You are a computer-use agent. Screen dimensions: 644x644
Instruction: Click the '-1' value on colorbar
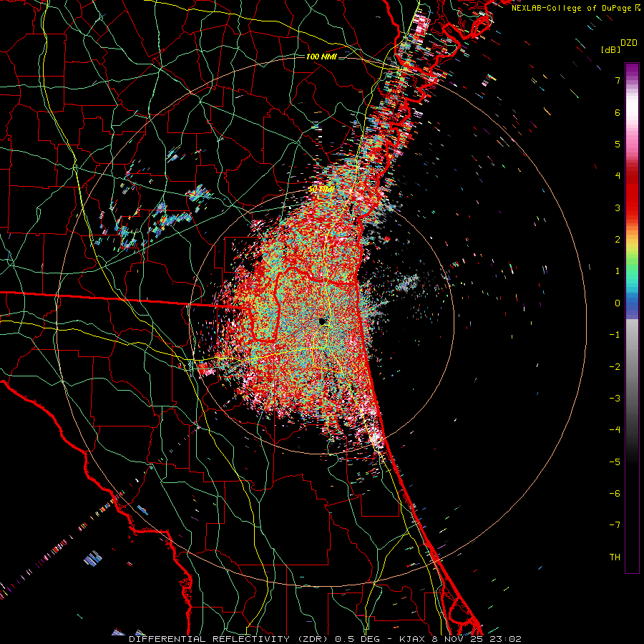[615, 335]
